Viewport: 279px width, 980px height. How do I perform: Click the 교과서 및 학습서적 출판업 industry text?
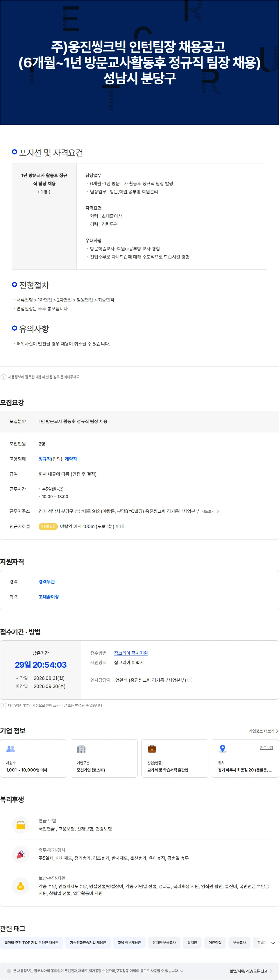168,770
